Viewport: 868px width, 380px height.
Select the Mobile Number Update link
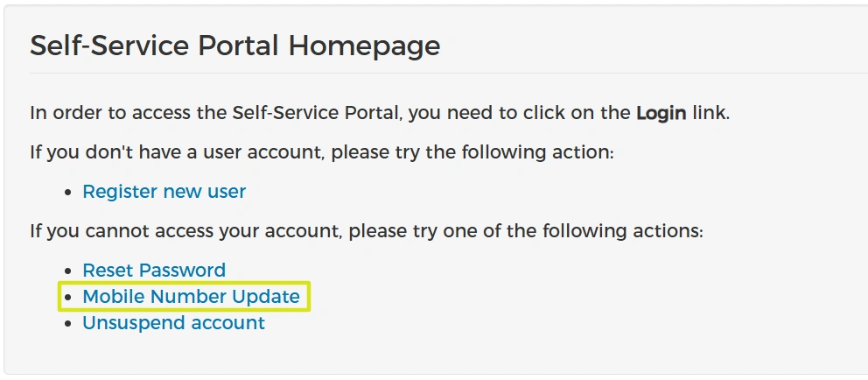click(191, 297)
